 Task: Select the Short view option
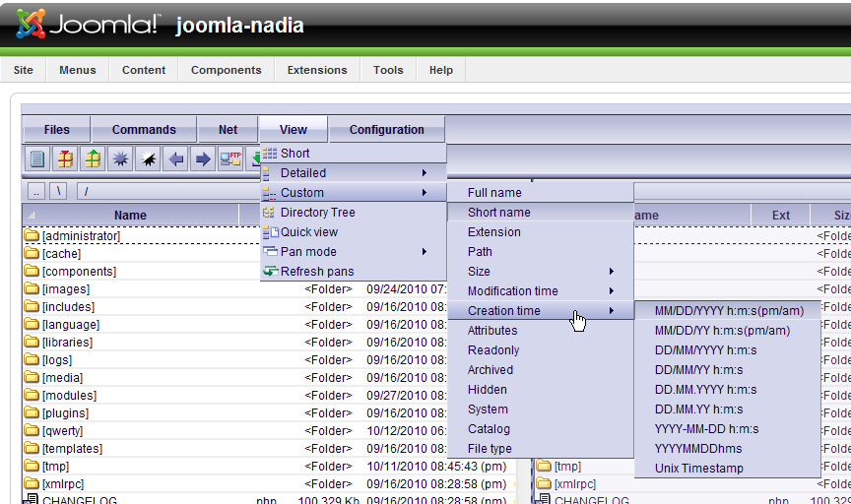(354, 153)
